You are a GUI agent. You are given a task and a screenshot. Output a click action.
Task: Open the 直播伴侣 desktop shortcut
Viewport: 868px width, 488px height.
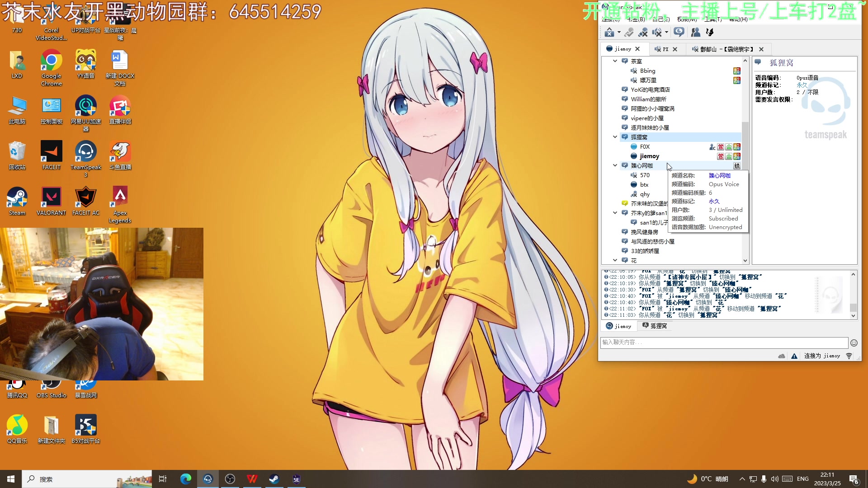pos(120,110)
